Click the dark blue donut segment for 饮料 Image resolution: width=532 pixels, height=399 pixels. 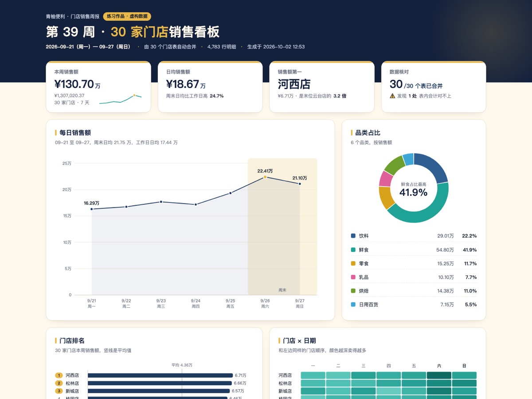(x=433, y=166)
